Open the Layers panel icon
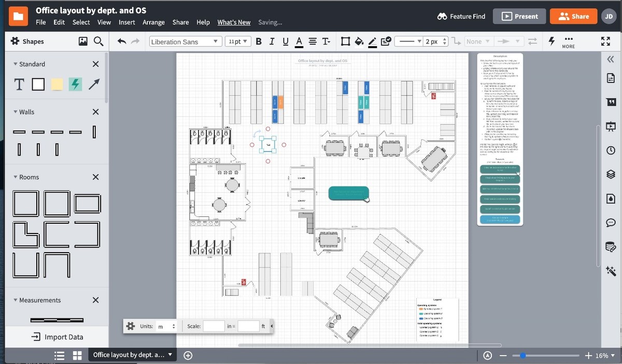622x364 pixels. (x=610, y=174)
